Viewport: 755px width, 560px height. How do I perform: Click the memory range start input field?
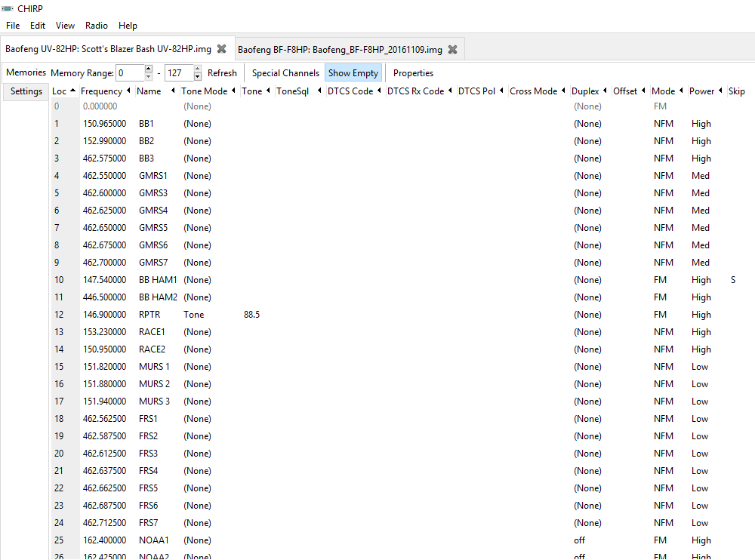(x=131, y=72)
